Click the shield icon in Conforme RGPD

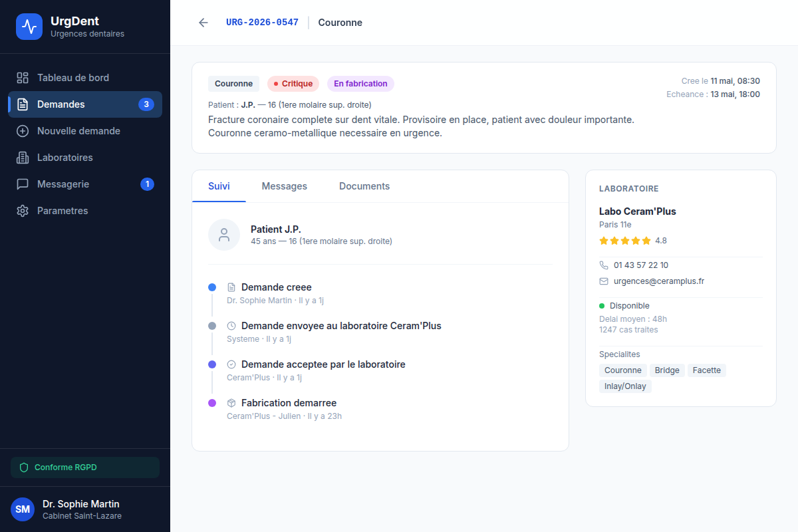pos(24,467)
